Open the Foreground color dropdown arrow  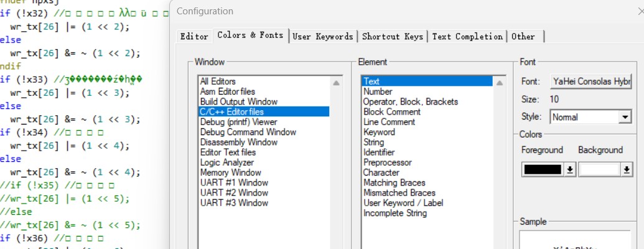[x=570, y=169]
